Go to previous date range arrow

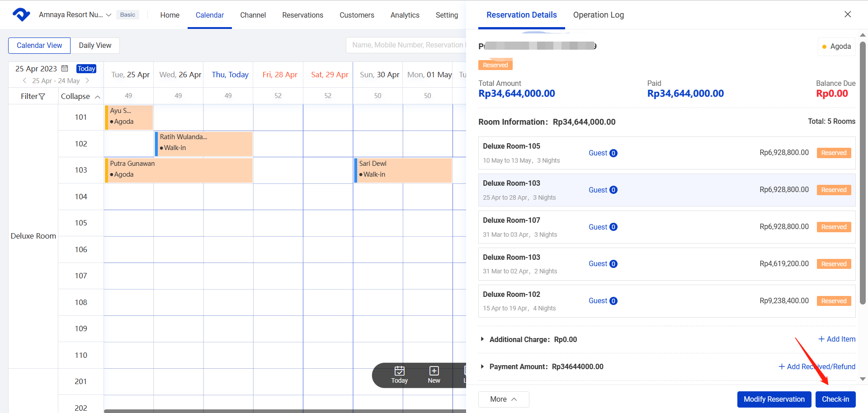[x=24, y=81]
